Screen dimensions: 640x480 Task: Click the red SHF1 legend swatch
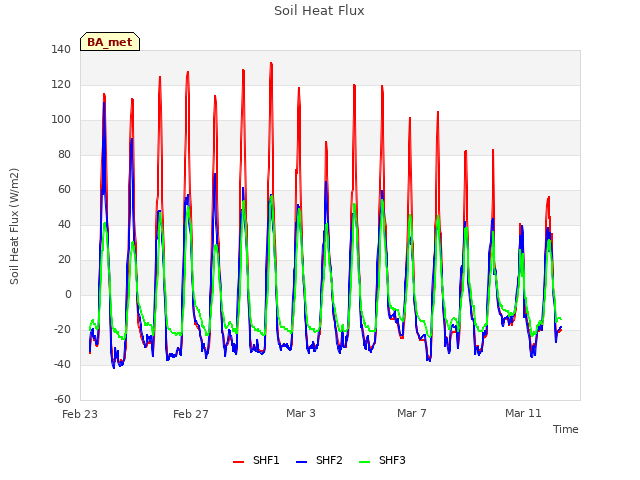point(238,462)
